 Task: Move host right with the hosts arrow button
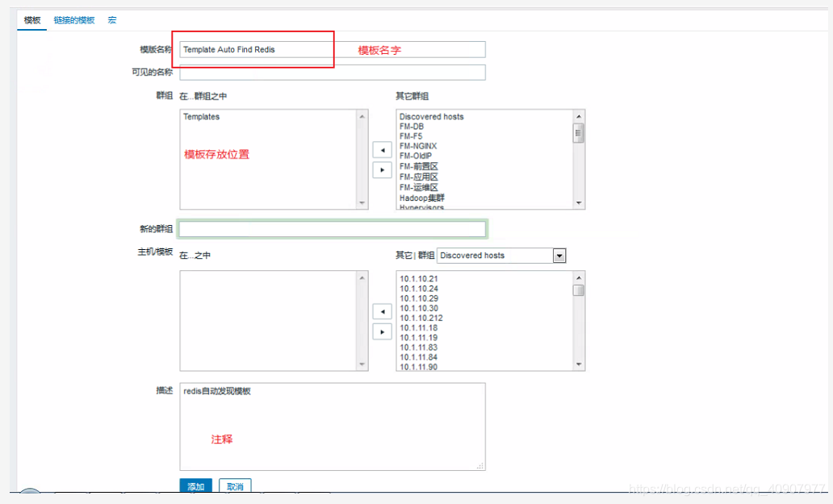pyautogui.click(x=382, y=332)
